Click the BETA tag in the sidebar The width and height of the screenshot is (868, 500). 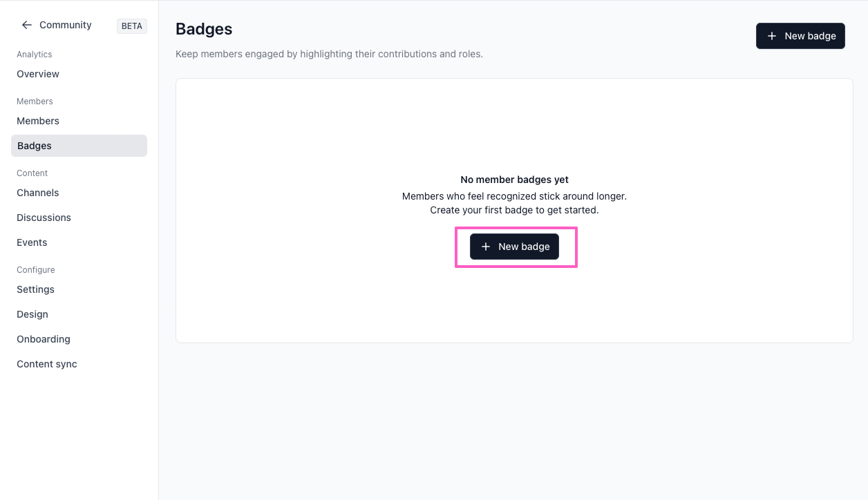pyautogui.click(x=132, y=26)
